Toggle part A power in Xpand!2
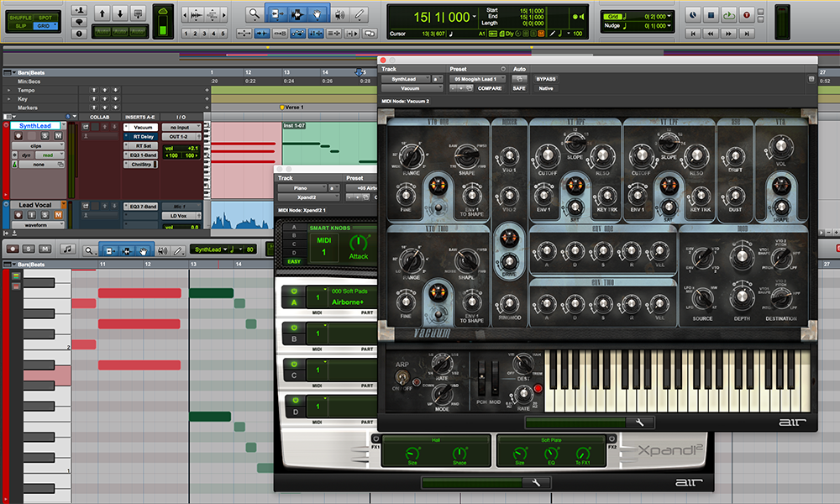The image size is (840, 504). click(x=294, y=291)
